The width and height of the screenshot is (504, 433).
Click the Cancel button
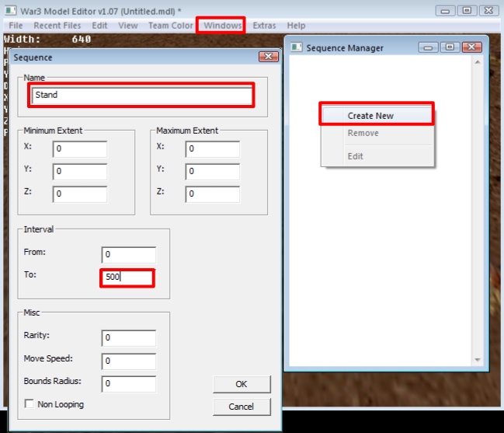pyautogui.click(x=242, y=407)
